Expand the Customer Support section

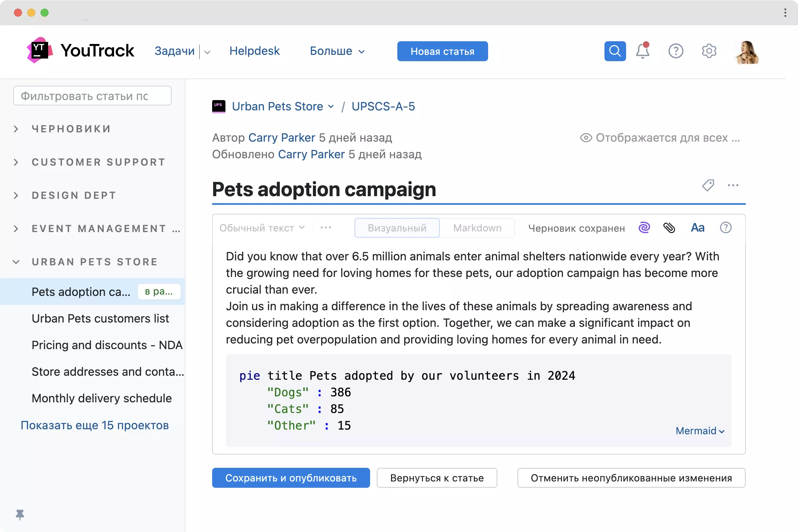pos(16,162)
